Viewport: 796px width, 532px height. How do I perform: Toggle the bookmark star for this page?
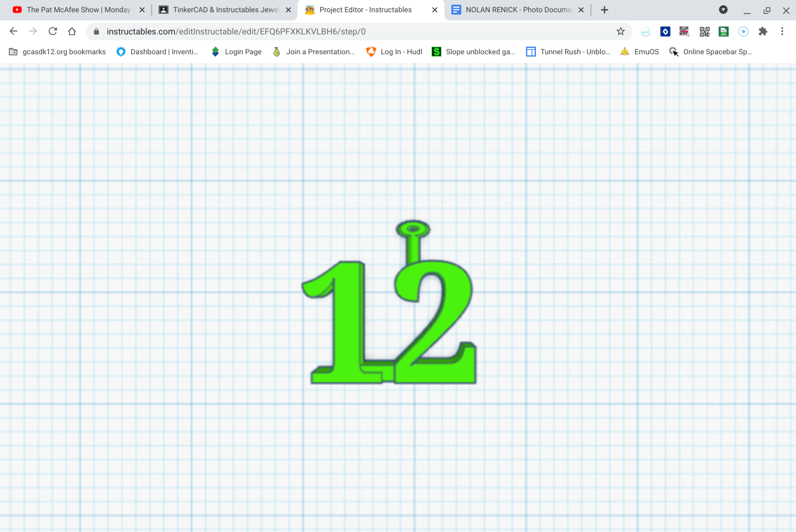[x=620, y=32]
